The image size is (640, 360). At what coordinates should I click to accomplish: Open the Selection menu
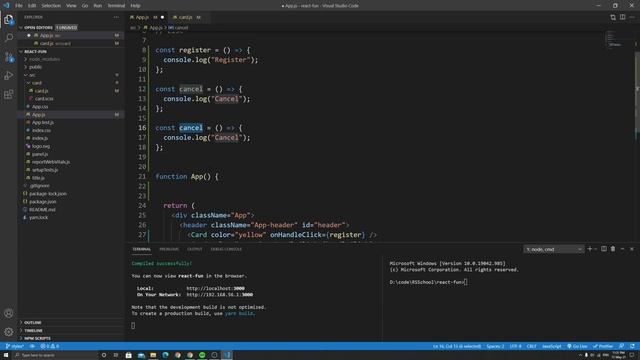pyautogui.click(x=51, y=6)
